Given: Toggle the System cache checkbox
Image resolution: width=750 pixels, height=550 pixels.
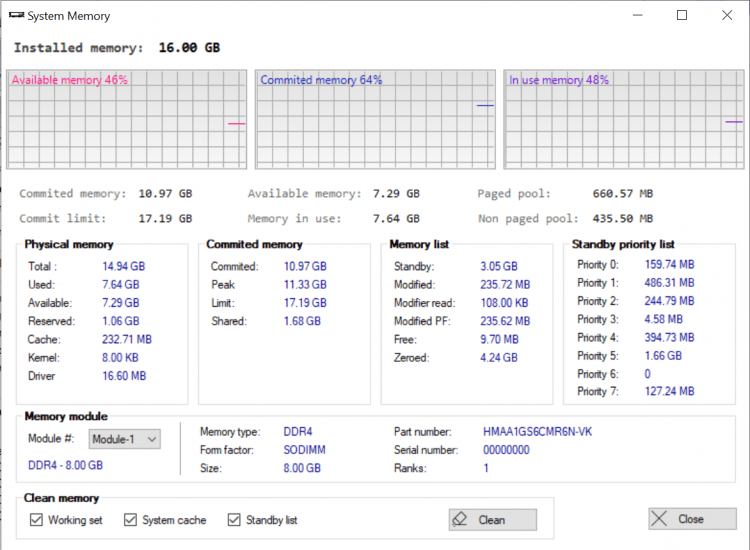Looking at the screenshot, I should click(131, 520).
